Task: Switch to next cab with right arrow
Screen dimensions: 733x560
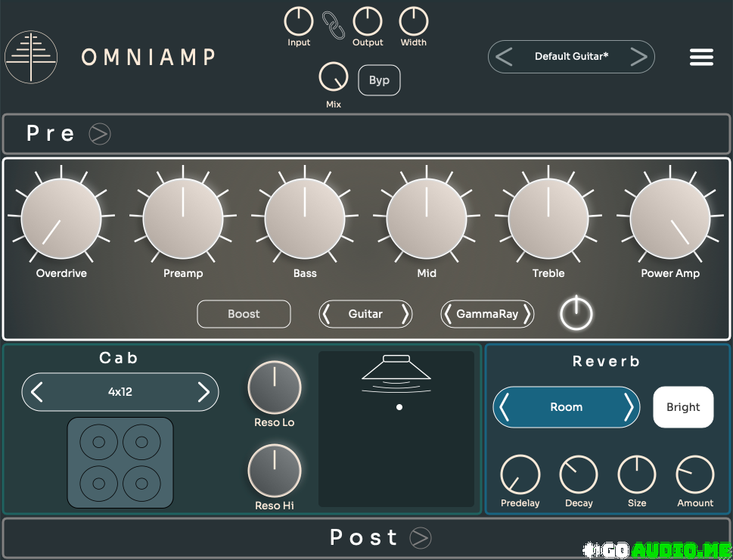Action: 203,392
